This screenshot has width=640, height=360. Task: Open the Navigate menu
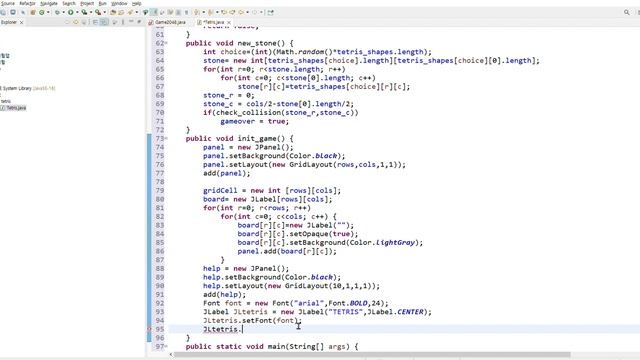pos(49,3)
